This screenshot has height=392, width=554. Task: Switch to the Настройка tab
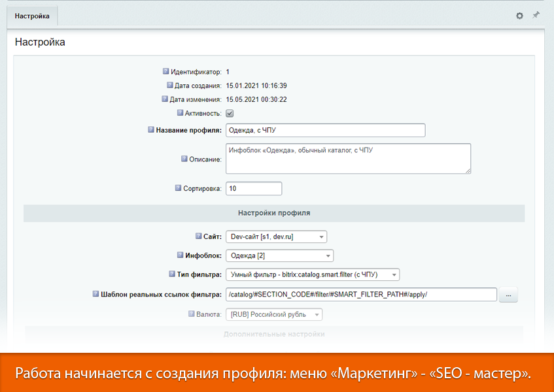click(32, 16)
